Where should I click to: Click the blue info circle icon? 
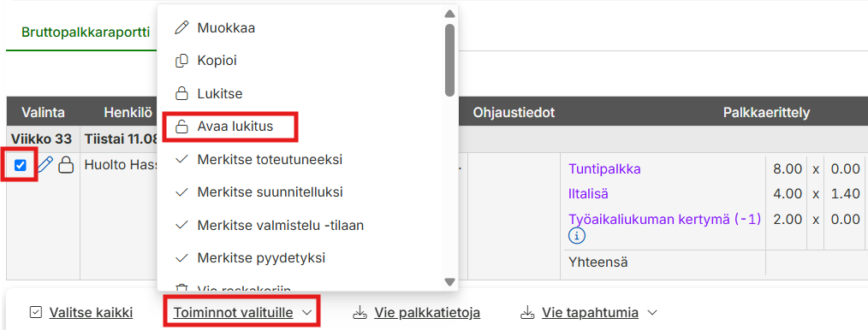[577, 236]
